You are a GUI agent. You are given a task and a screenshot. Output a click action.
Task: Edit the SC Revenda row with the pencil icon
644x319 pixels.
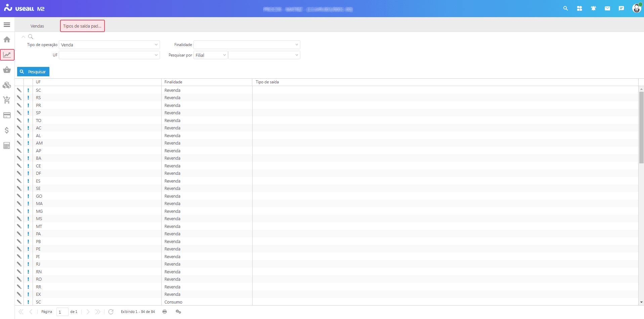click(x=19, y=90)
